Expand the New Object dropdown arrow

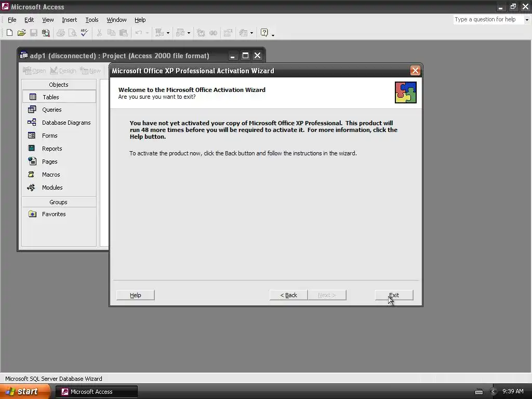pyautogui.click(x=251, y=33)
